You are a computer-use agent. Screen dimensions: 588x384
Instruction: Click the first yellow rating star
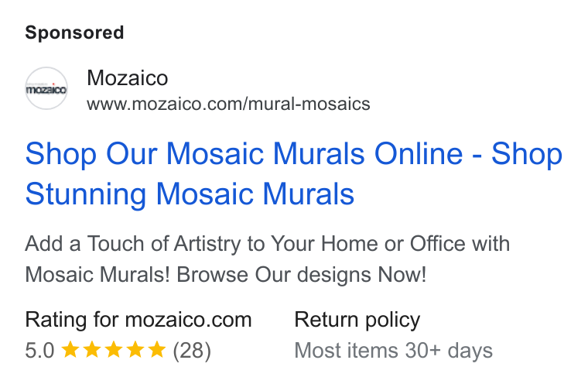pos(70,350)
